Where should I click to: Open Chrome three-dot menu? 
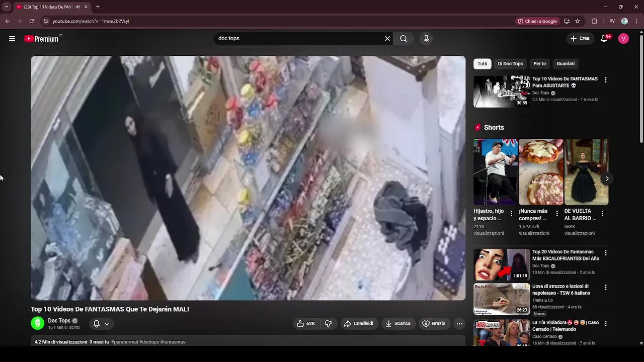637,21
